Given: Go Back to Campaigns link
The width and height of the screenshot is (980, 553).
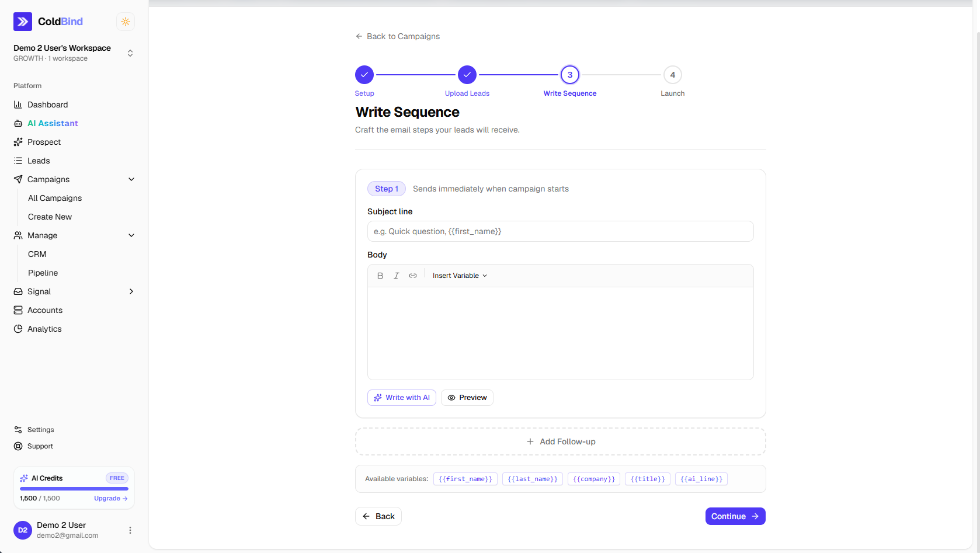Looking at the screenshot, I should tap(398, 36).
